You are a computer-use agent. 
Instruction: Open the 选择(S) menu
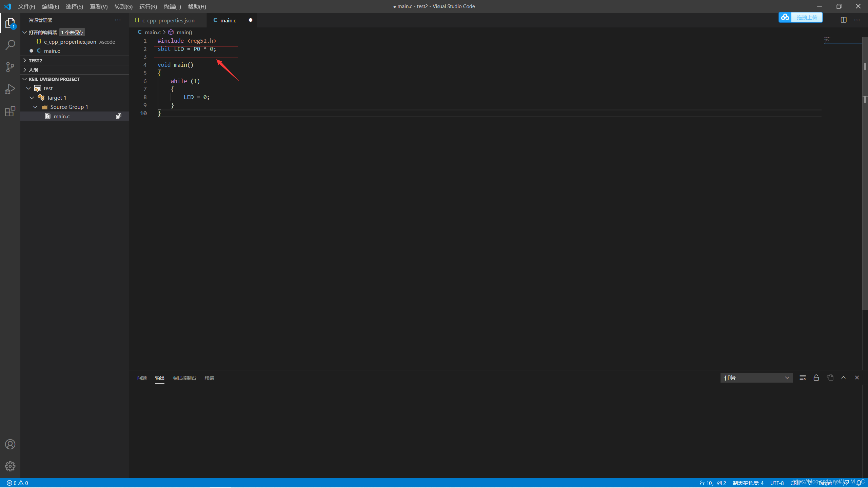pos(74,6)
